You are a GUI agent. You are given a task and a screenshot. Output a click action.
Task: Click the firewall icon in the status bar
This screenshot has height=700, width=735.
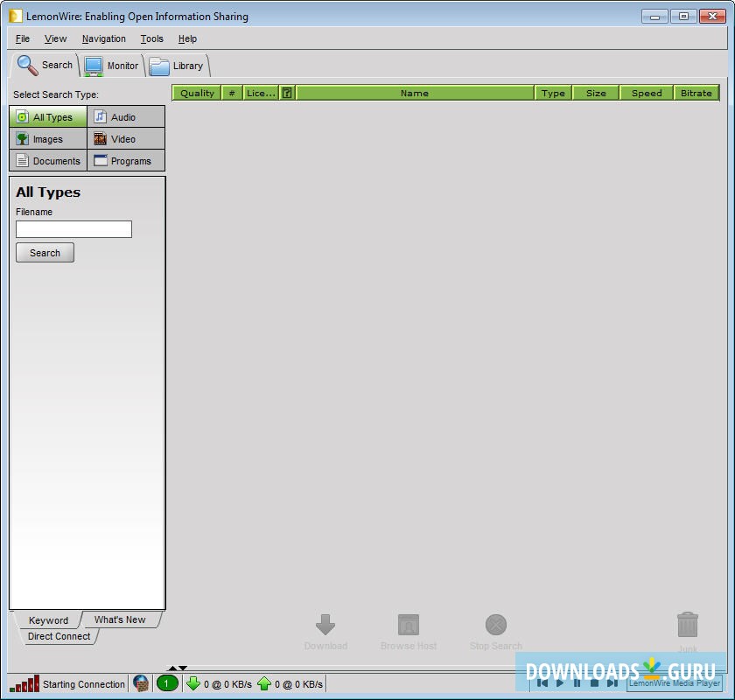[x=141, y=683]
